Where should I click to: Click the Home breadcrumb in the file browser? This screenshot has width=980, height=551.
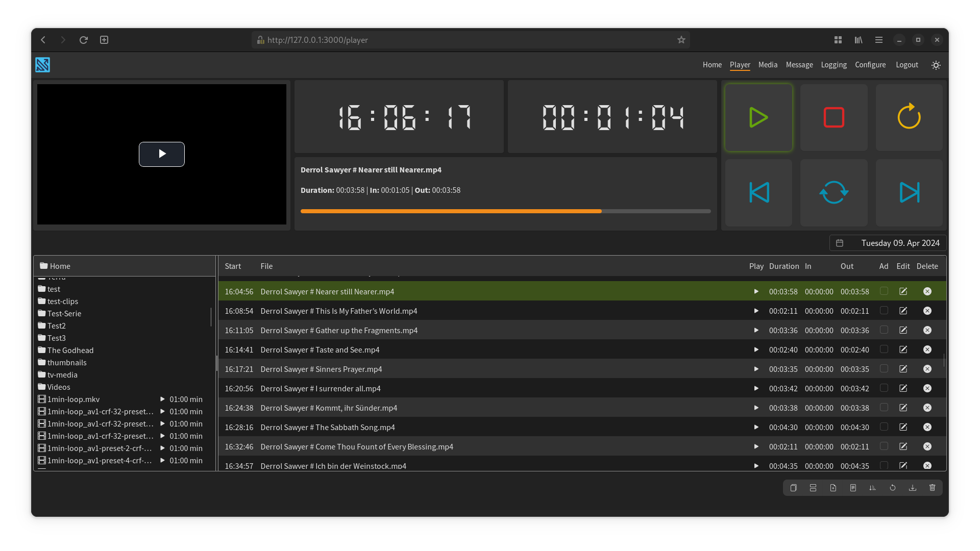[55, 266]
